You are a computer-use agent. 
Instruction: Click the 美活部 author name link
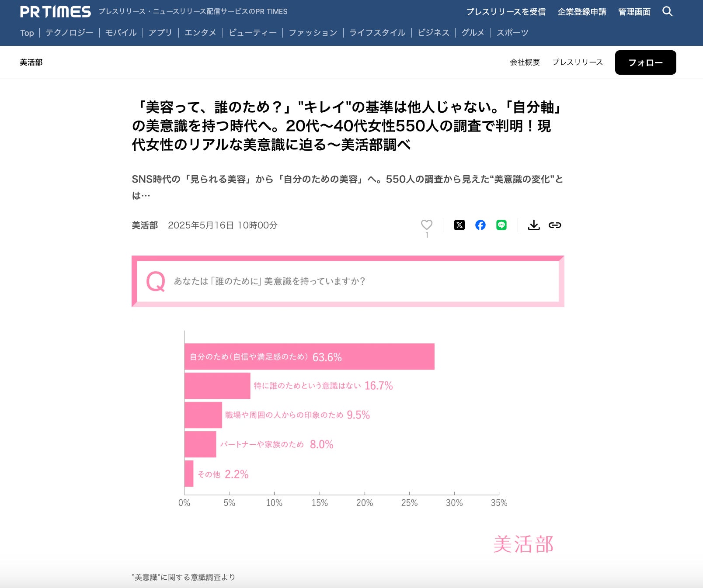145,225
